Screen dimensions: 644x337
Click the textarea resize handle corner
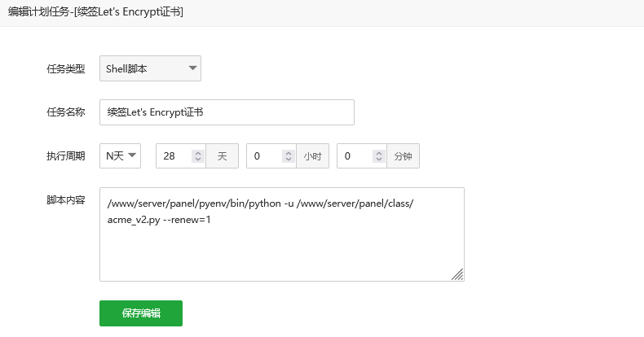(x=457, y=274)
